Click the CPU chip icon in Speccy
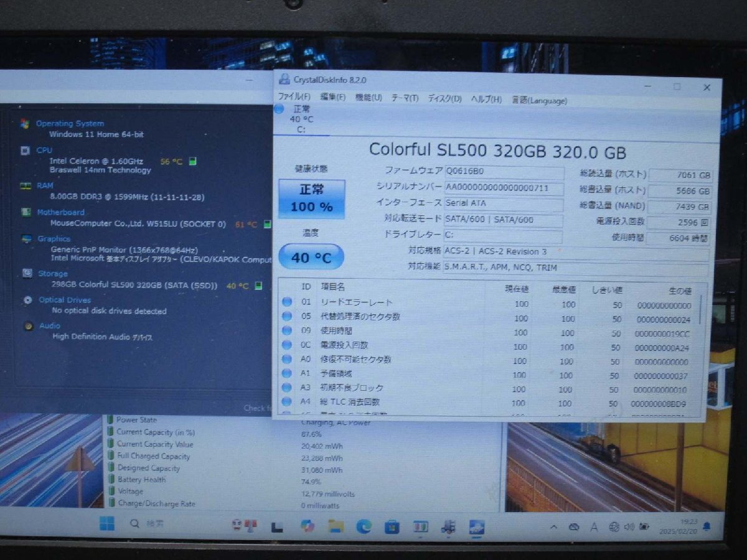Screen dimensions: 747x560 pos(25,151)
